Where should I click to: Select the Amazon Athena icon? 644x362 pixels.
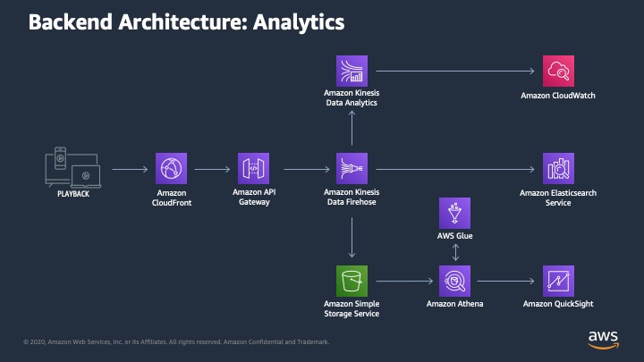coord(454,282)
